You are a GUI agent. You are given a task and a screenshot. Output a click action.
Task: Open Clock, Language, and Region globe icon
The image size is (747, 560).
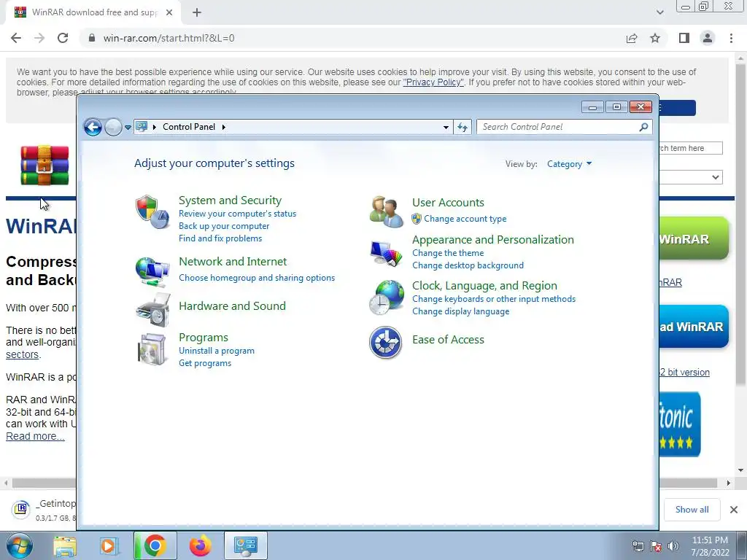tap(387, 297)
